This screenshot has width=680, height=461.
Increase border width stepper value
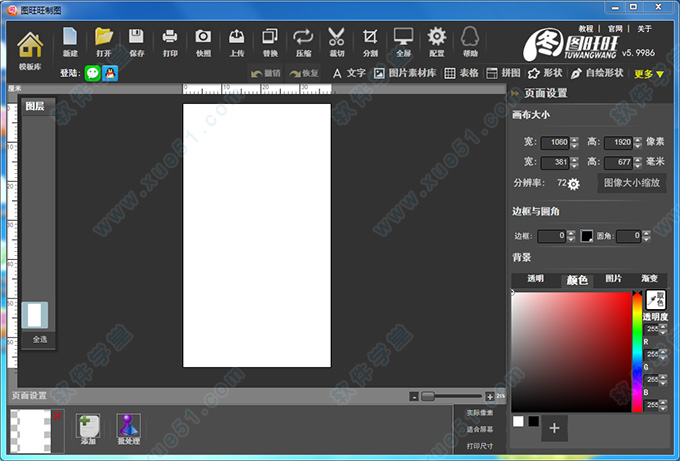(571, 233)
